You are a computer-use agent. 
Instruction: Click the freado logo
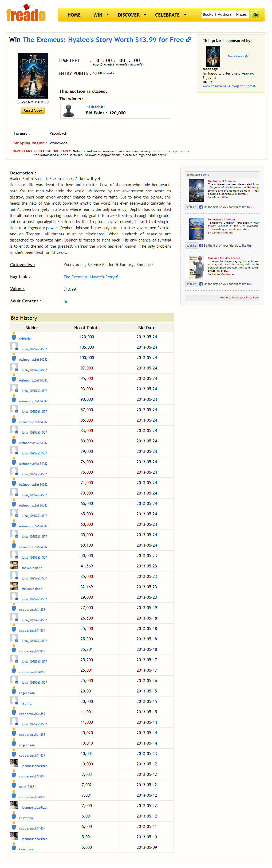26,14
